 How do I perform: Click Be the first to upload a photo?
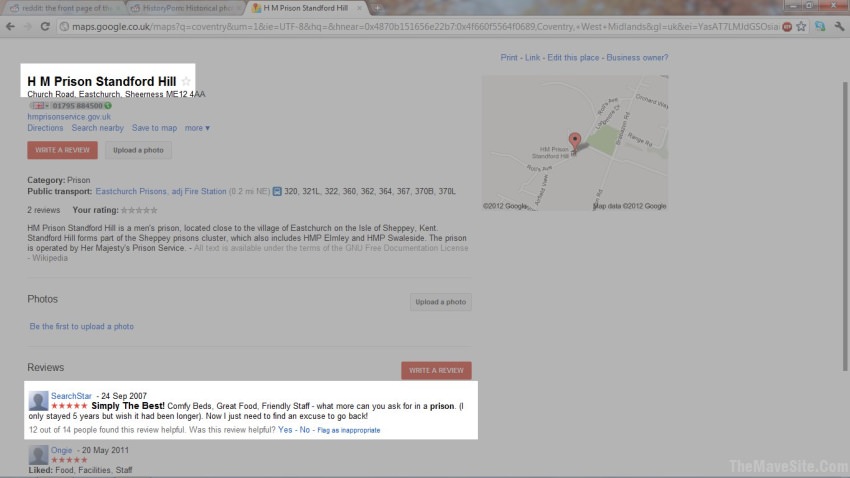pos(81,326)
